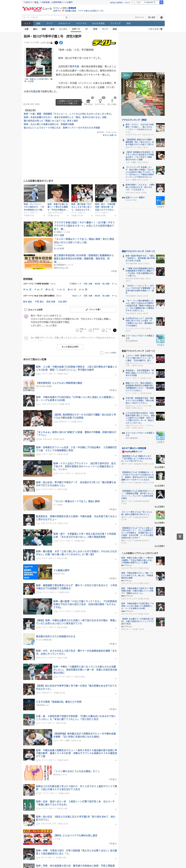Open the MLBトップ link
Viewport: 186px width, 868px height.
click(77, 296)
